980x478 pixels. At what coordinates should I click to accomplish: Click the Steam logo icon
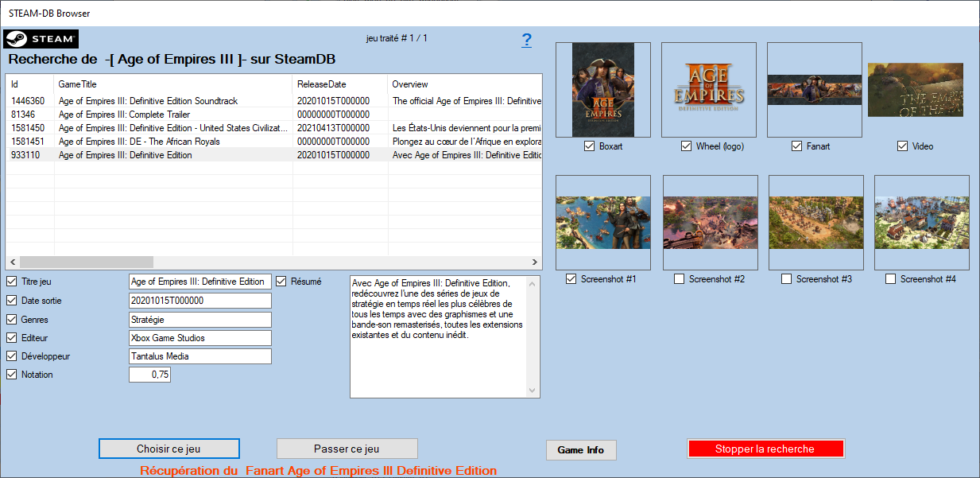tap(41, 39)
